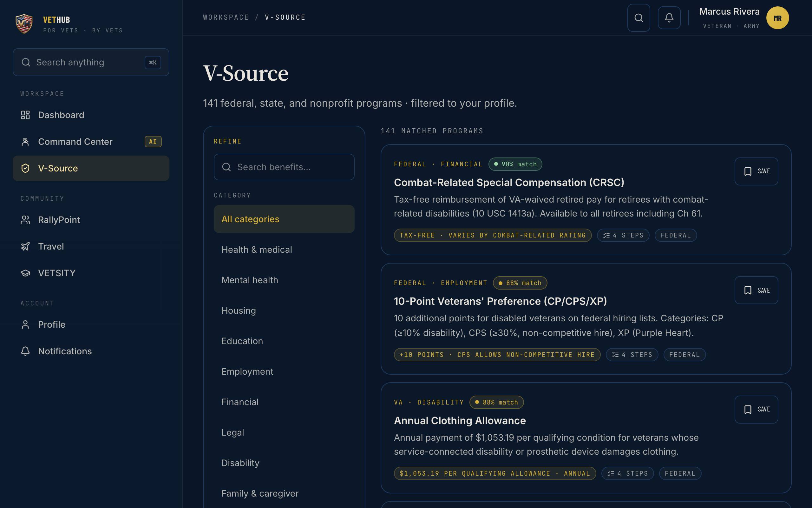Image resolution: width=812 pixels, height=508 pixels.
Task: Filter by Mental health category
Action: (284, 280)
